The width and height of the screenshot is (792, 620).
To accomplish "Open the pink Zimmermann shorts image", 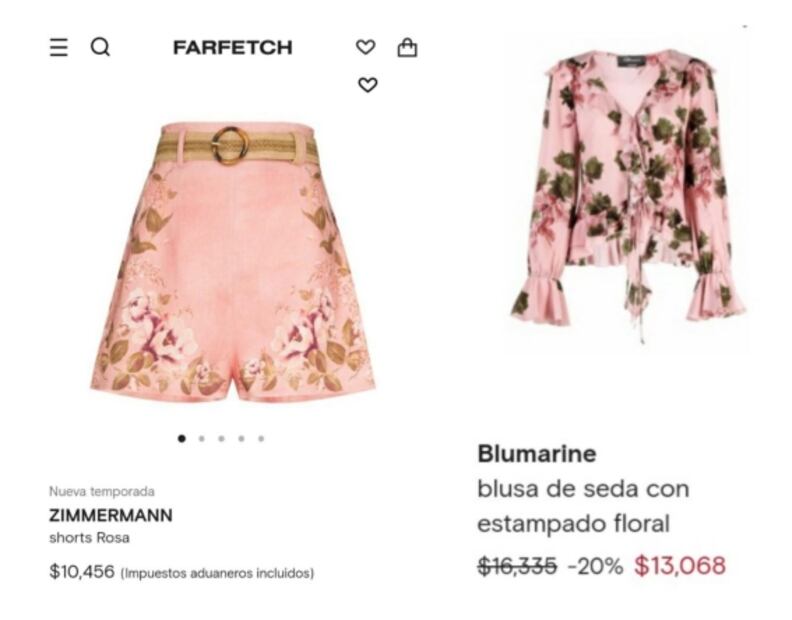I will pos(233,262).
